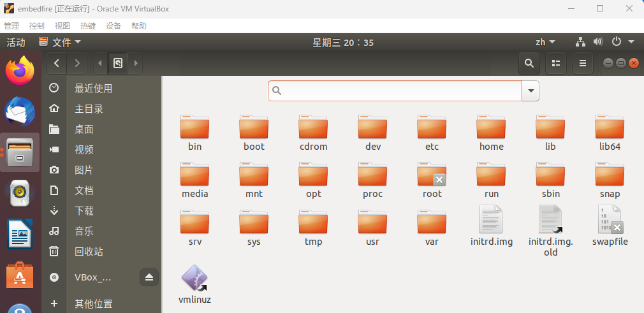Open the 文件 application menu
This screenshot has height=313, width=644.
[60, 42]
